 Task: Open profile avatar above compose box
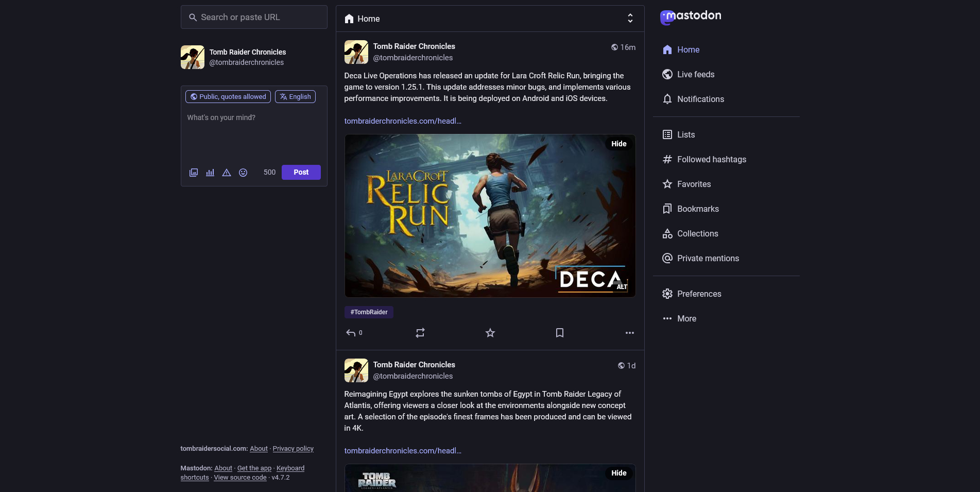pyautogui.click(x=193, y=57)
